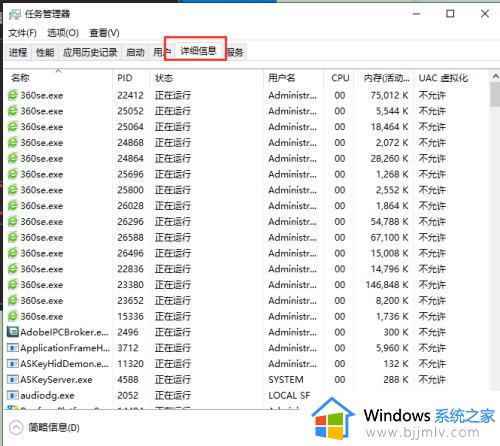Switch to the 详细信息 tab
This screenshot has height=446, width=500.
pos(198,51)
